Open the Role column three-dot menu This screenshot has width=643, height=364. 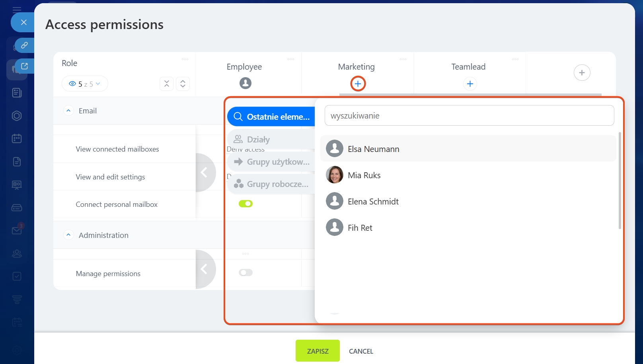click(x=185, y=59)
